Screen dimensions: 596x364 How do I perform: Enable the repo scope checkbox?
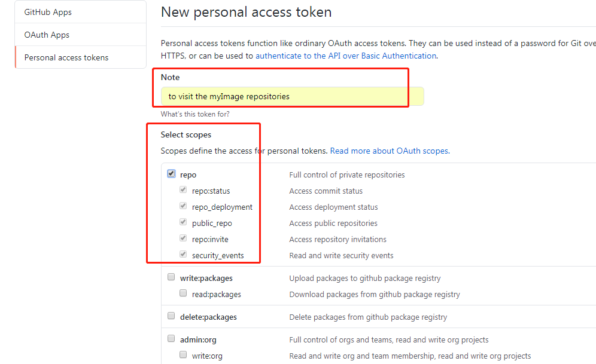pyautogui.click(x=171, y=173)
